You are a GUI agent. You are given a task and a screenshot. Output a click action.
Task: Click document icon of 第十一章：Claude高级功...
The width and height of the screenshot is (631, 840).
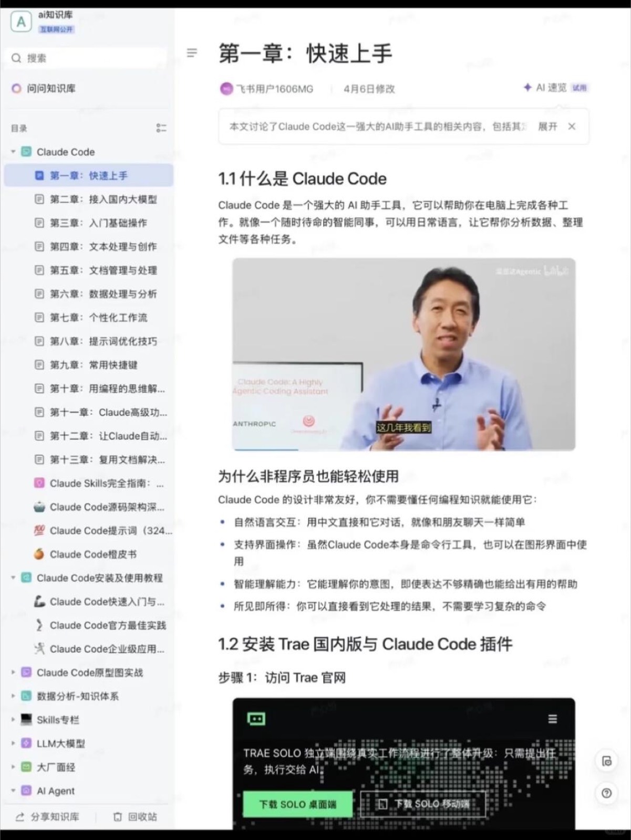tap(39, 412)
